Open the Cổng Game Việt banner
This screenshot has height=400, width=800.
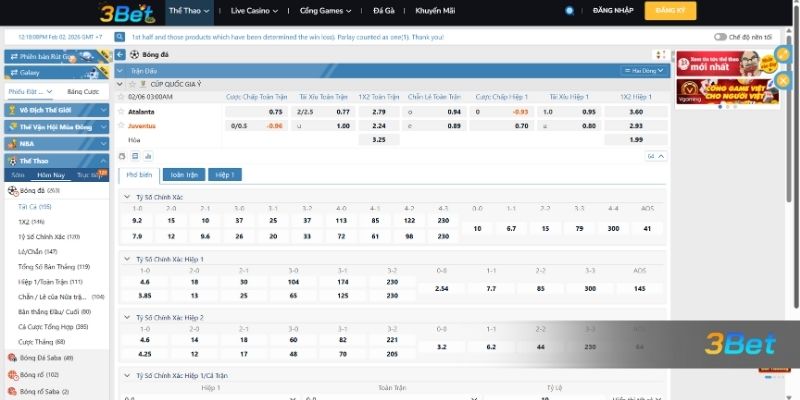[x=728, y=92]
